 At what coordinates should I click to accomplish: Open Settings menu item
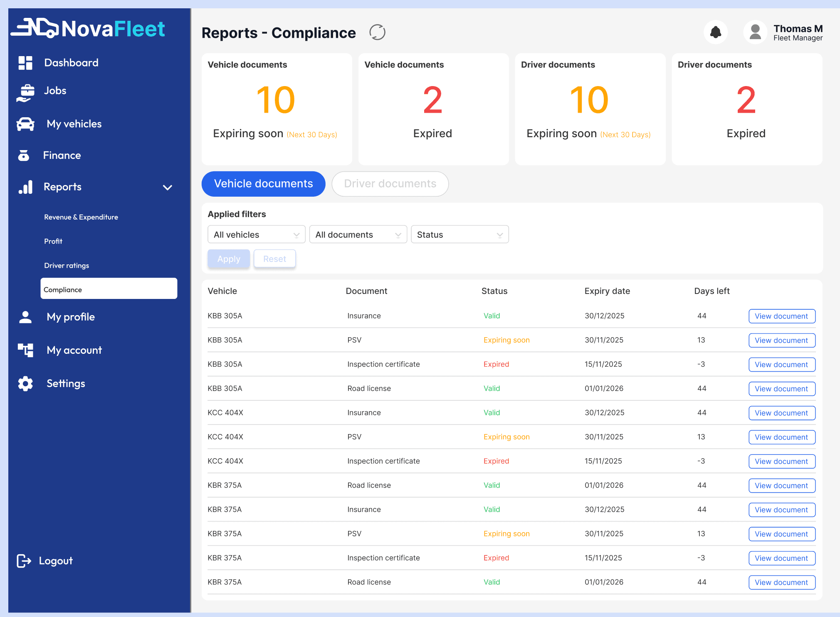click(66, 383)
